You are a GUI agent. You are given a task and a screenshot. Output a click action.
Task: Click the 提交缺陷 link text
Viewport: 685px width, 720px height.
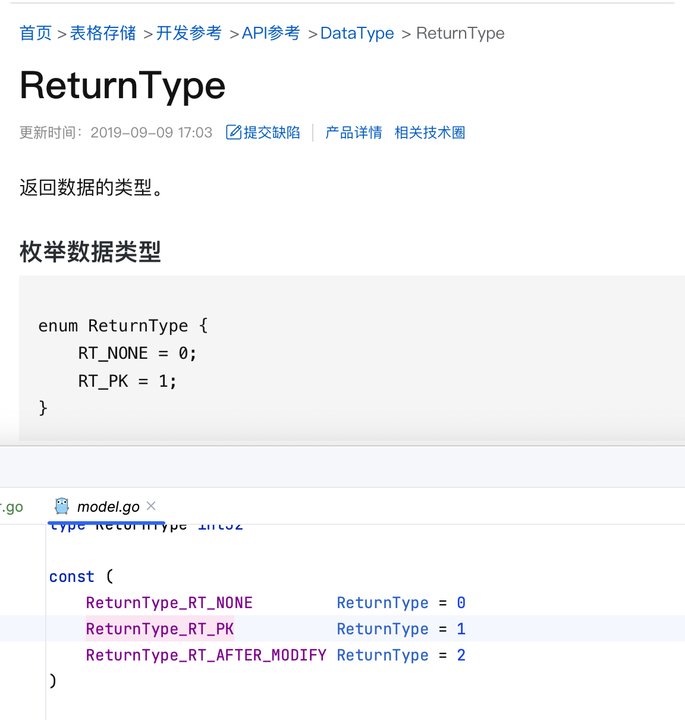[271, 132]
